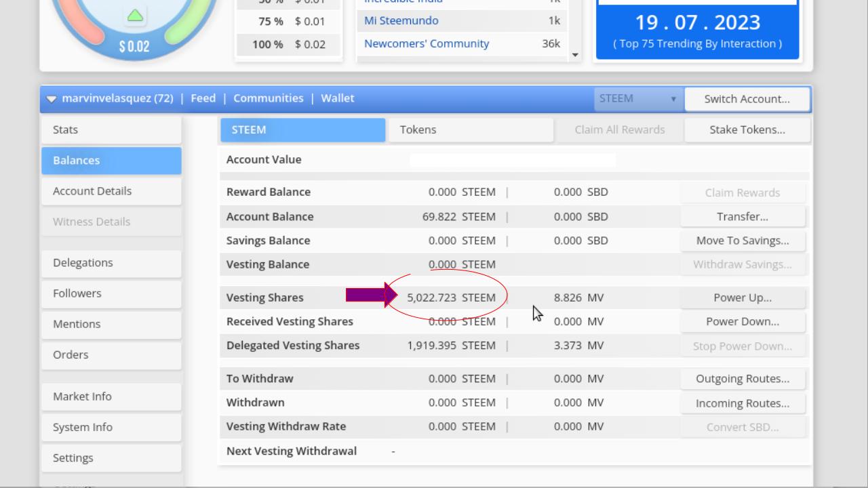Click the green up-arrow icon on voting gauge
The image size is (868, 488).
click(x=135, y=15)
